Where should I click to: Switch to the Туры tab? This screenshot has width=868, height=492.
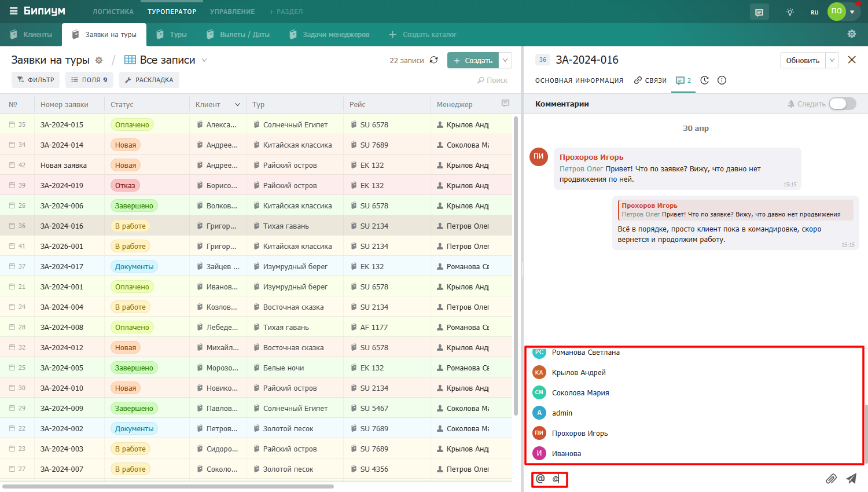pyautogui.click(x=171, y=35)
